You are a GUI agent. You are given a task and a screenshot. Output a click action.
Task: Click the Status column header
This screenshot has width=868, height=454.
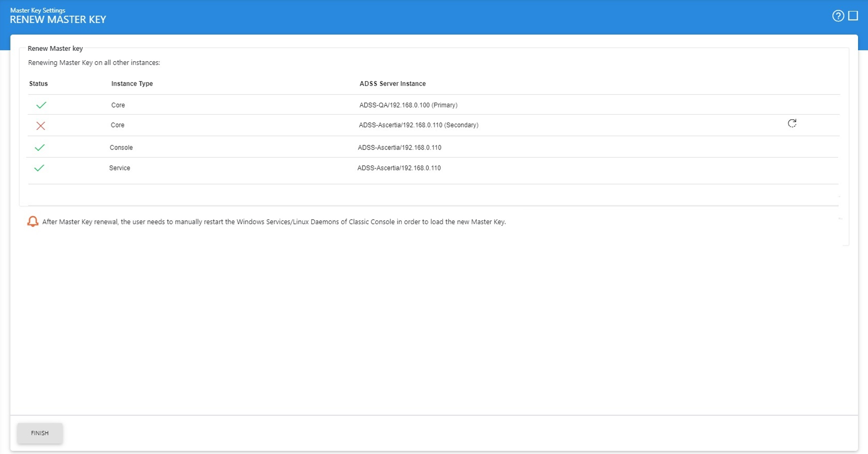click(38, 84)
